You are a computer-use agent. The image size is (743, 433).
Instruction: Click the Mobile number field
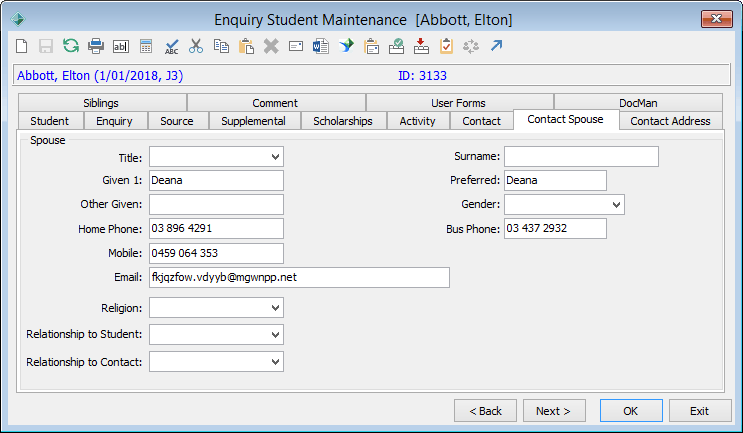(217, 253)
